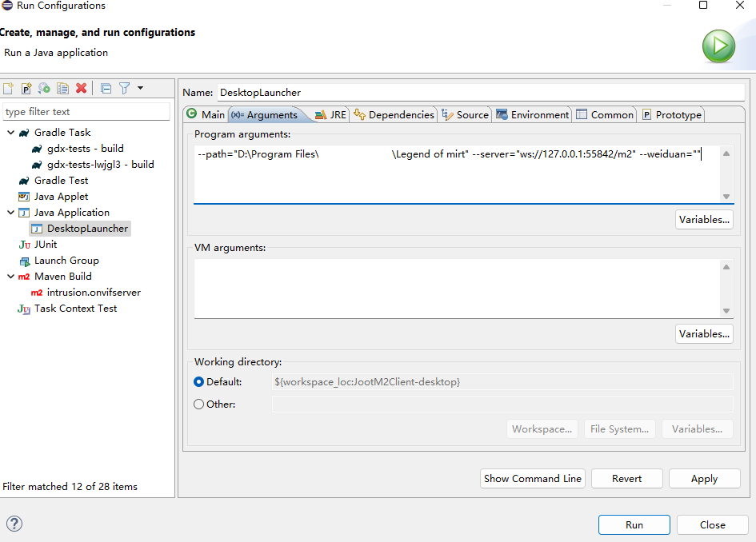The width and height of the screenshot is (756, 542).
Task: Switch to the JRE tab
Action: click(x=330, y=115)
